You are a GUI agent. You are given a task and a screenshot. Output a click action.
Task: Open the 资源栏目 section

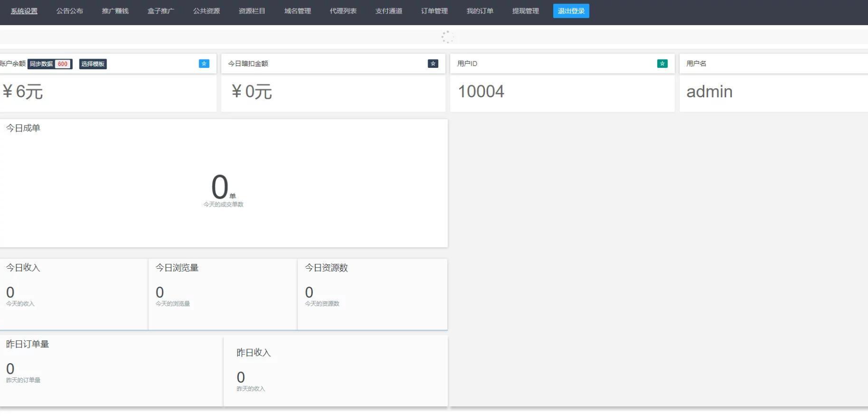(x=252, y=11)
